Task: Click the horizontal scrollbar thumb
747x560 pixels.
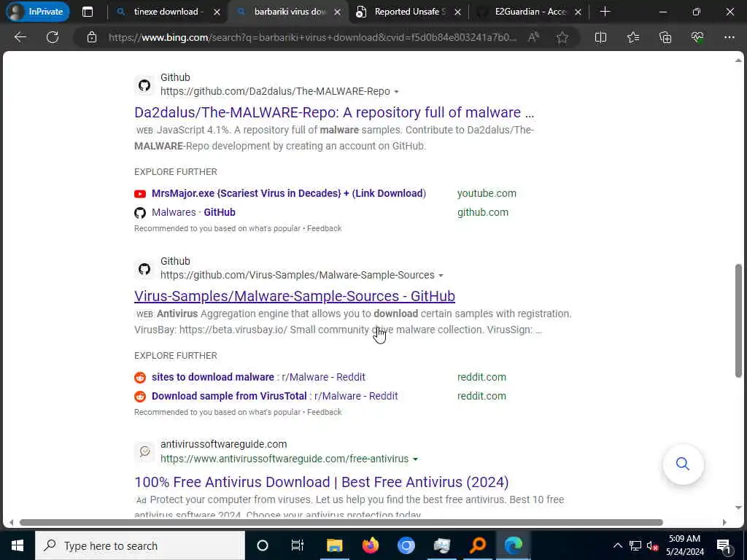Action: (x=341, y=522)
